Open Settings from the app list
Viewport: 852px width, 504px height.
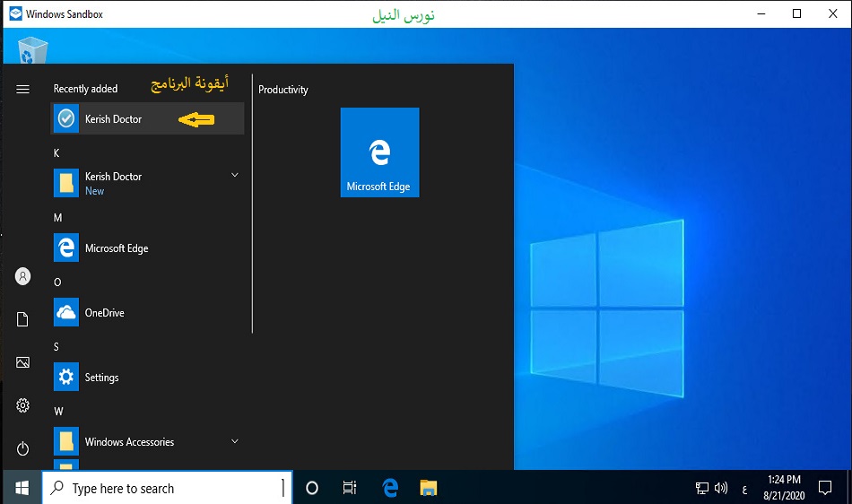pyautogui.click(x=101, y=378)
